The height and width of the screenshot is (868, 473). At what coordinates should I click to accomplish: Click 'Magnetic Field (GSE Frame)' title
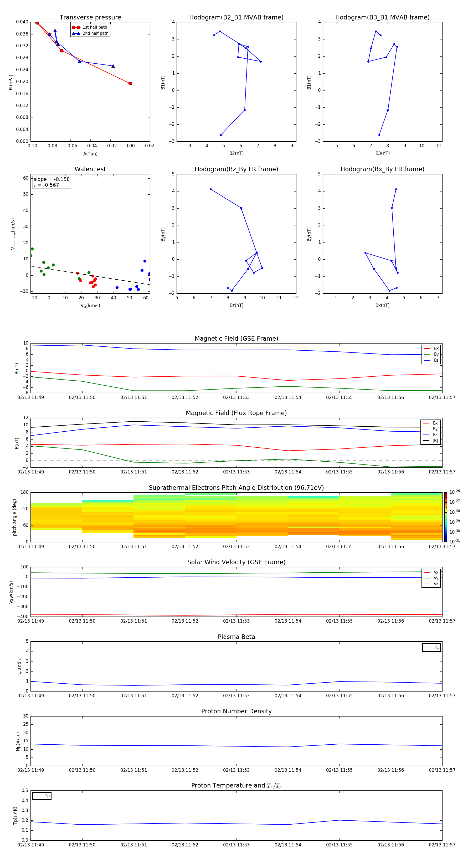236,339
